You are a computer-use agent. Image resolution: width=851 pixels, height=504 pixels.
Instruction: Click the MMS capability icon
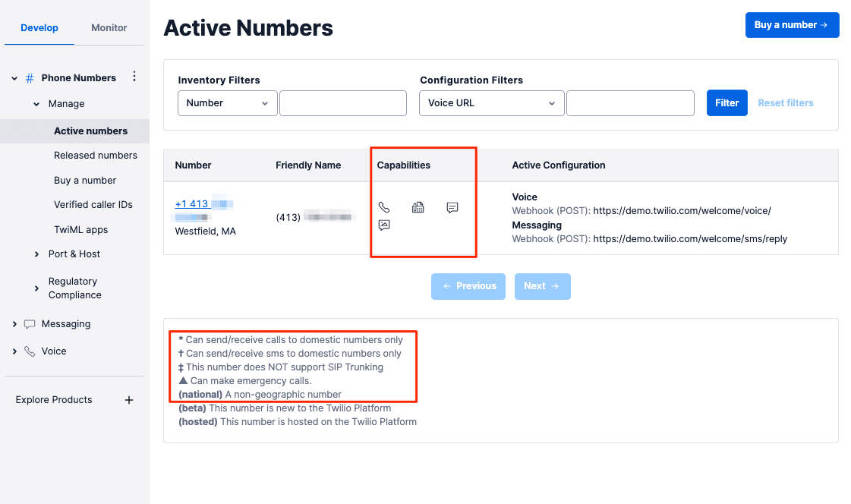pyautogui.click(x=384, y=225)
